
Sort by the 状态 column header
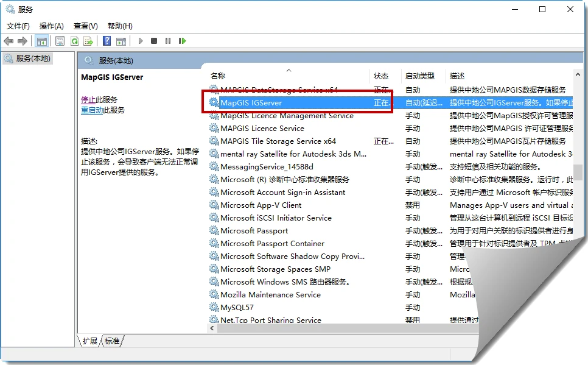385,76
